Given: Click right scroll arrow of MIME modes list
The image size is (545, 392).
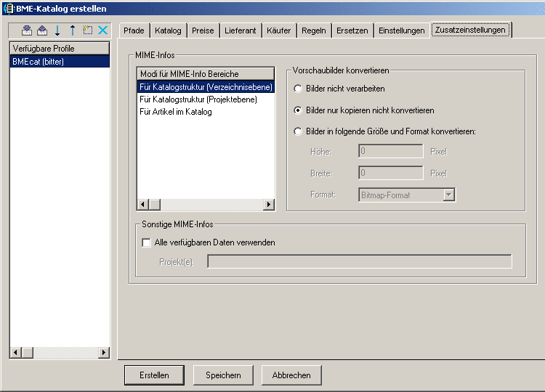Looking at the screenshot, I should tap(269, 205).
